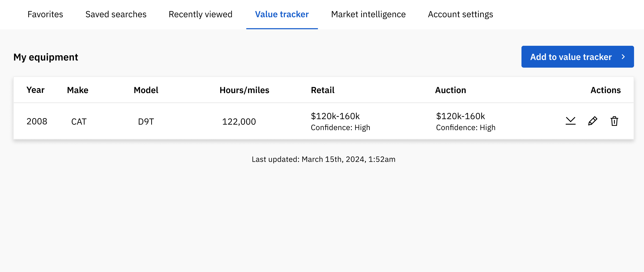Go to Saved searches
Screen dimensions: 644x272
[x=116, y=14]
